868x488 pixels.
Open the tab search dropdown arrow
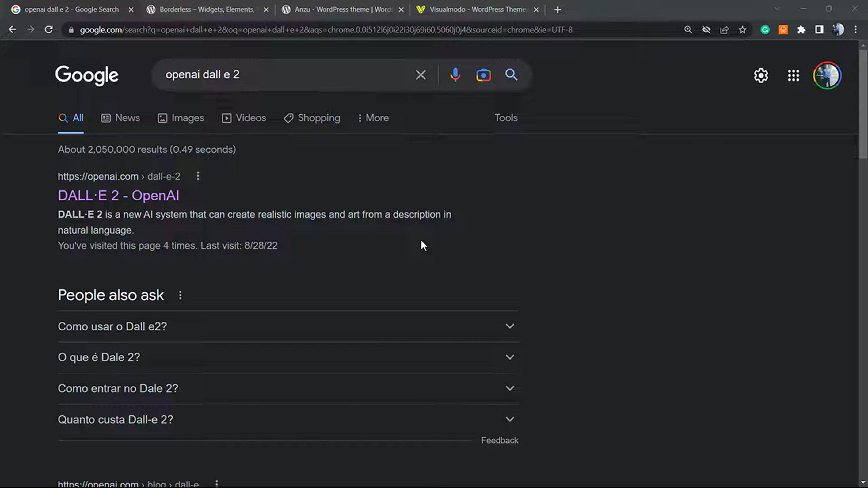pyautogui.click(x=777, y=9)
